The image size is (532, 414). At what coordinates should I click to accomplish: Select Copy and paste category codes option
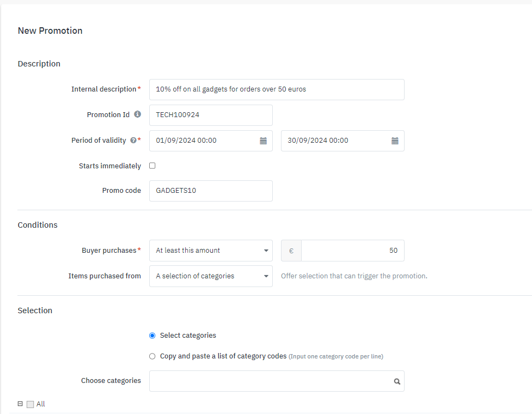pyautogui.click(x=152, y=356)
